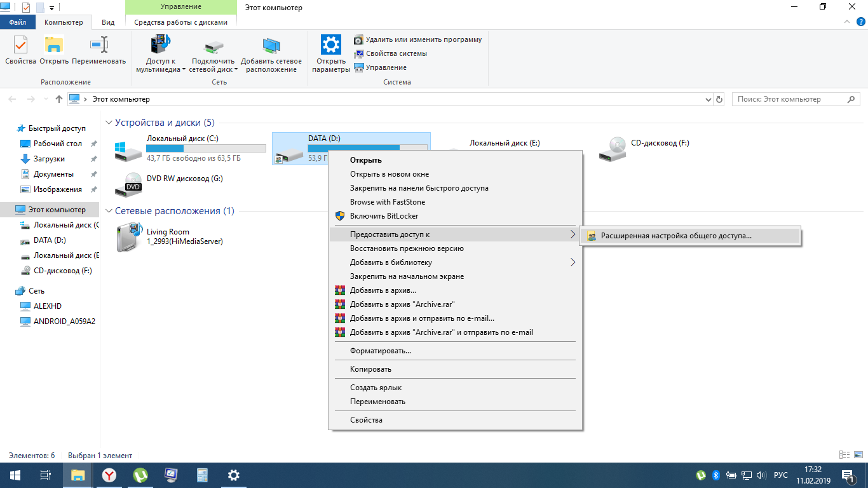Click the Свойства ribbon button
868x488 pixels.
pos(20,51)
